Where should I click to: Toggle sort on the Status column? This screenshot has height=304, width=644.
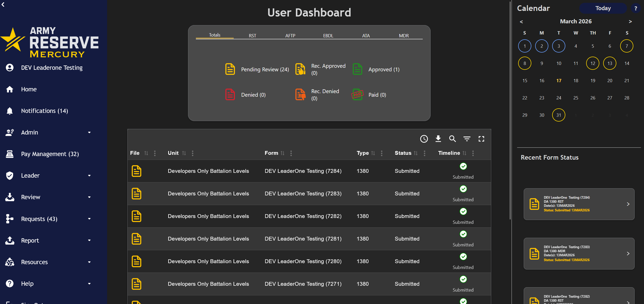416,153
